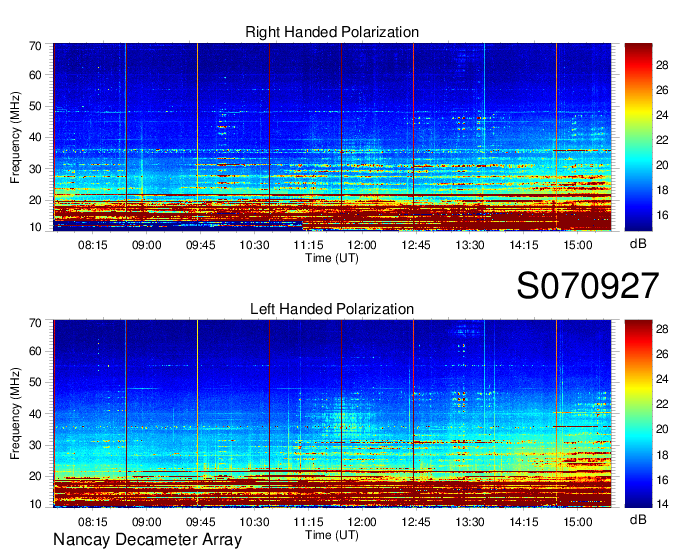The image size is (680, 552).
Task: Click 12:00 tick under Right Handed plot
Action: [362, 245]
